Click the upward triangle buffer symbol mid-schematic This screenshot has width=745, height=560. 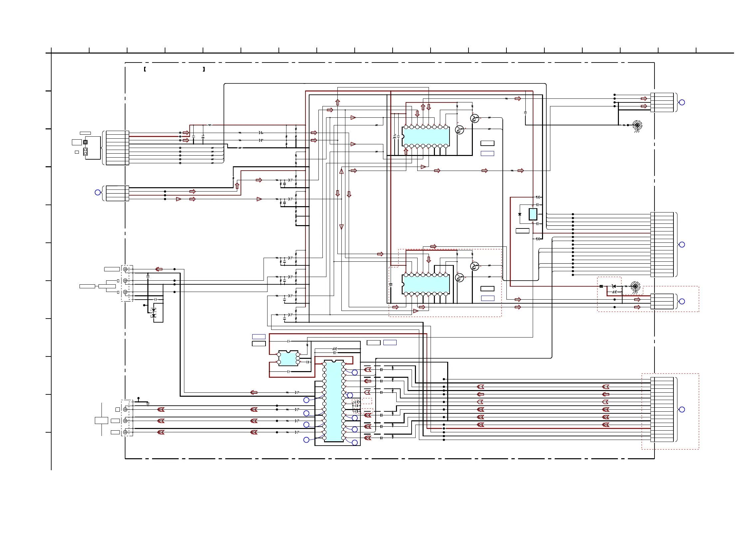click(x=341, y=171)
